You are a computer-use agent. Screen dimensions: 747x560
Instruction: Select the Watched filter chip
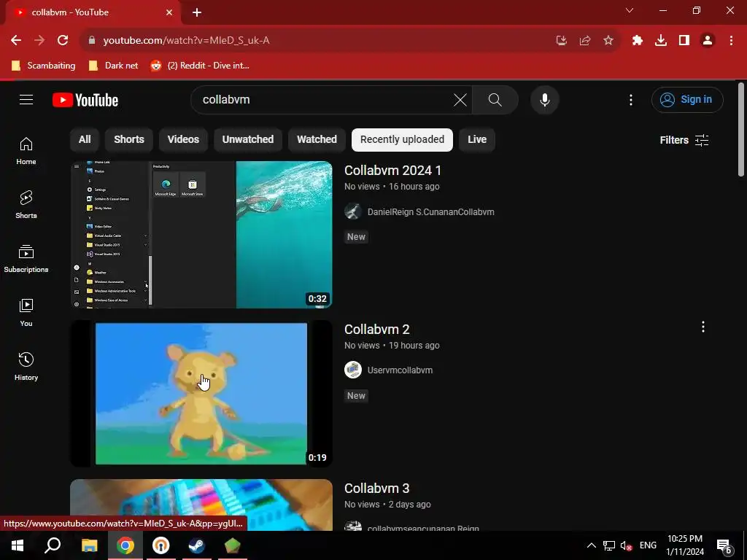tap(317, 139)
